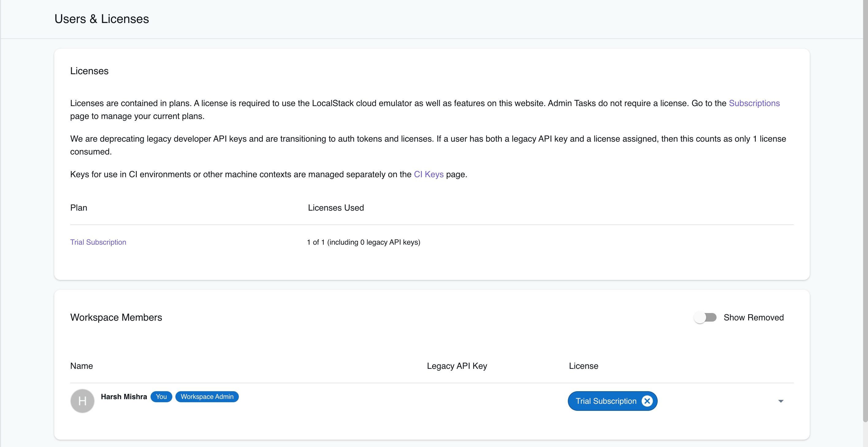Select the Users & Licenses page title
This screenshot has width=868, height=447.
coord(101,19)
